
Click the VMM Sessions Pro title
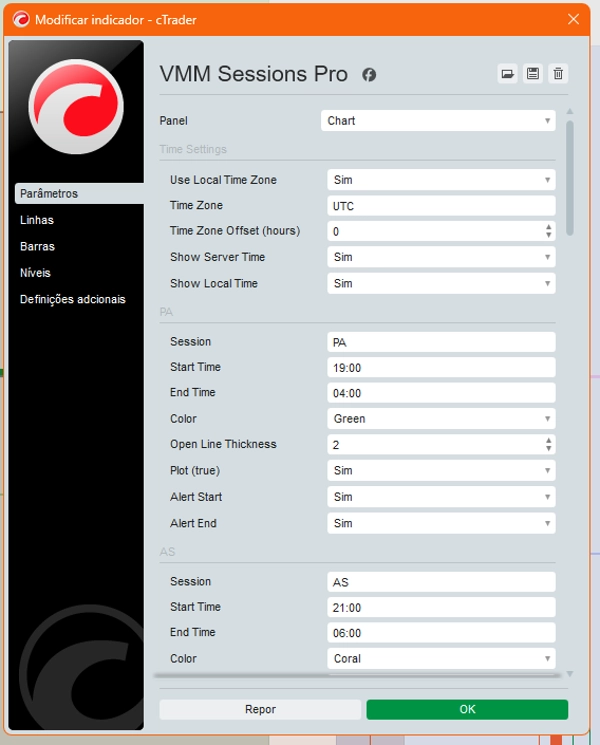click(254, 74)
